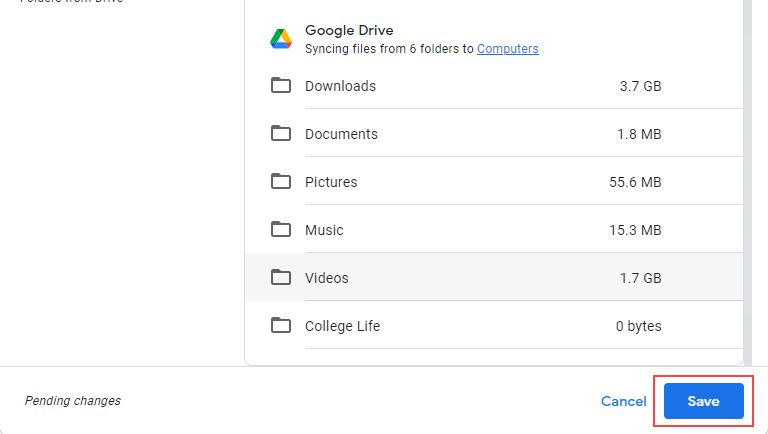Click the Downloads folder icon
The width and height of the screenshot is (768, 434).
coord(281,85)
